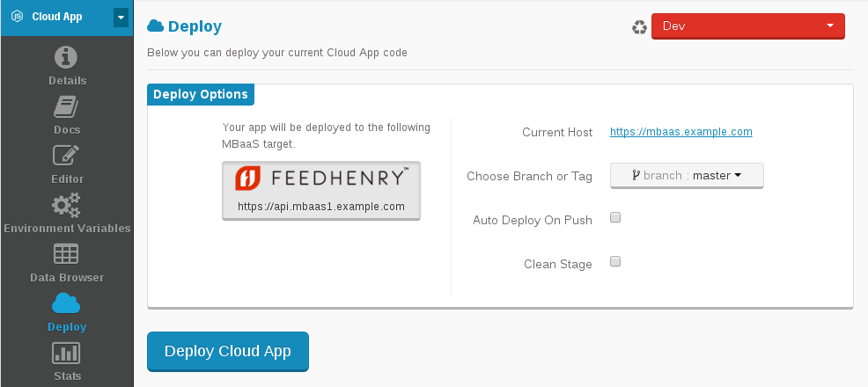Image resolution: width=868 pixels, height=387 pixels.
Task: Select the FeedHenry MBaaS target tile
Action: [x=321, y=191]
